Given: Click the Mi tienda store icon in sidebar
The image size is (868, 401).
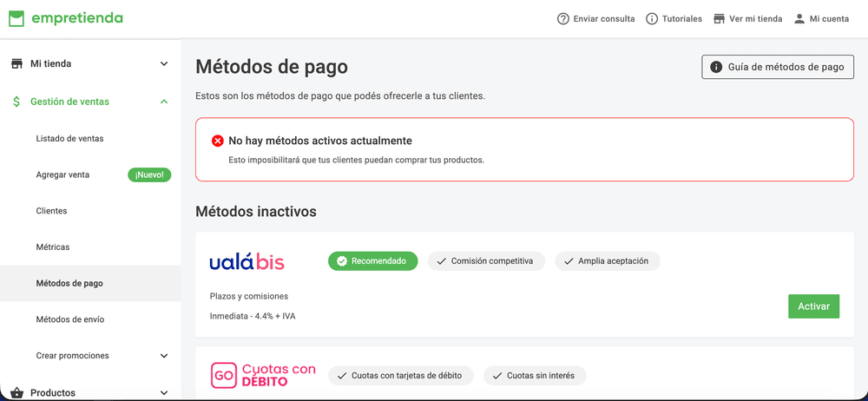Looking at the screenshot, I should 16,63.
